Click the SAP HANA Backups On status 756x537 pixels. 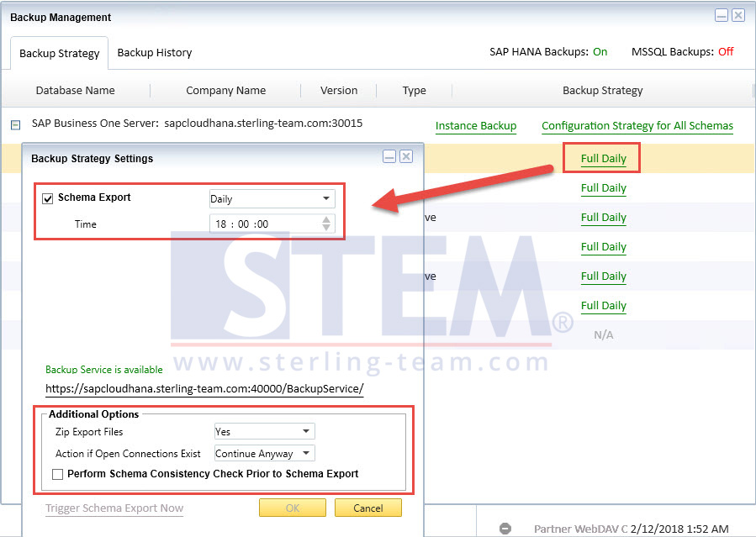[600, 51]
